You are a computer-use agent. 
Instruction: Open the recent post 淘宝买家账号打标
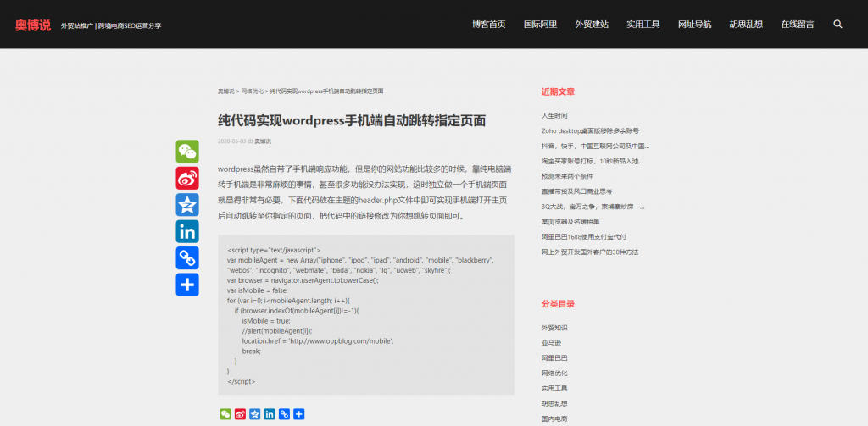tap(593, 161)
